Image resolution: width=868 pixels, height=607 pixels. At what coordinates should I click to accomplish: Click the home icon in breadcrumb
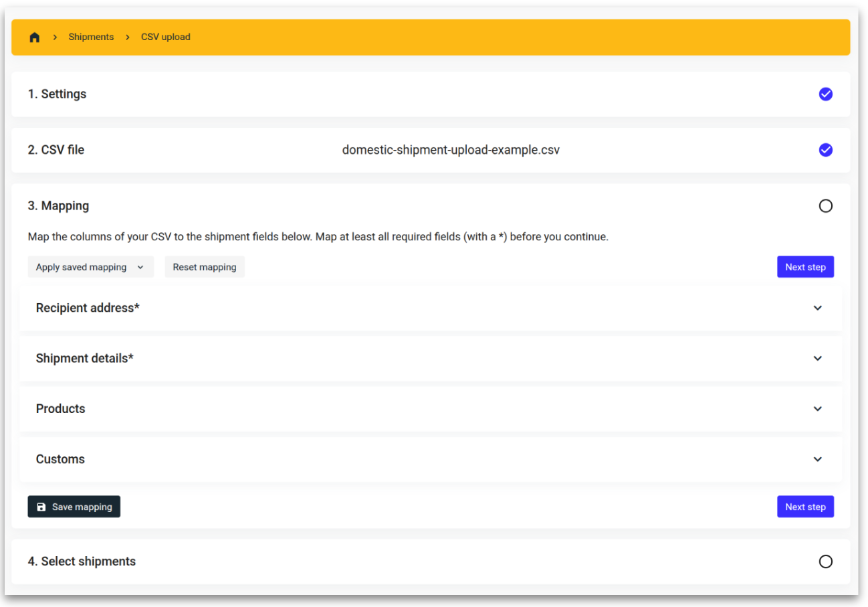[x=35, y=37]
